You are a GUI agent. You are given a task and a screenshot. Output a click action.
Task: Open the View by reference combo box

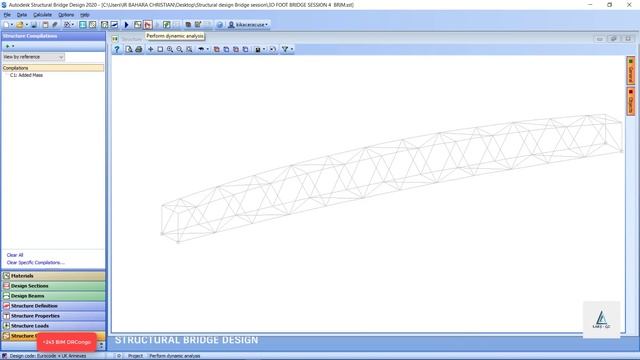(33, 57)
